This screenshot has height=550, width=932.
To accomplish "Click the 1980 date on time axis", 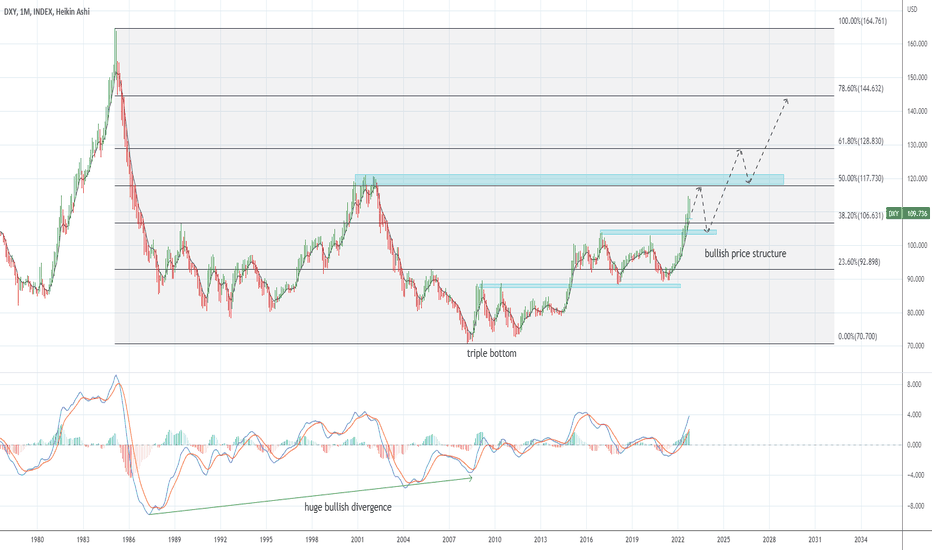I will coord(37,540).
